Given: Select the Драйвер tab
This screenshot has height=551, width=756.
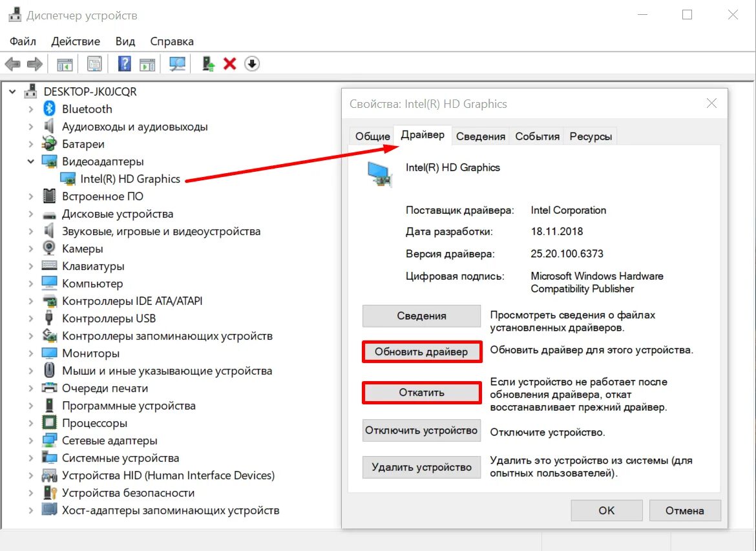Looking at the screenshot, I should pos(423,134).
